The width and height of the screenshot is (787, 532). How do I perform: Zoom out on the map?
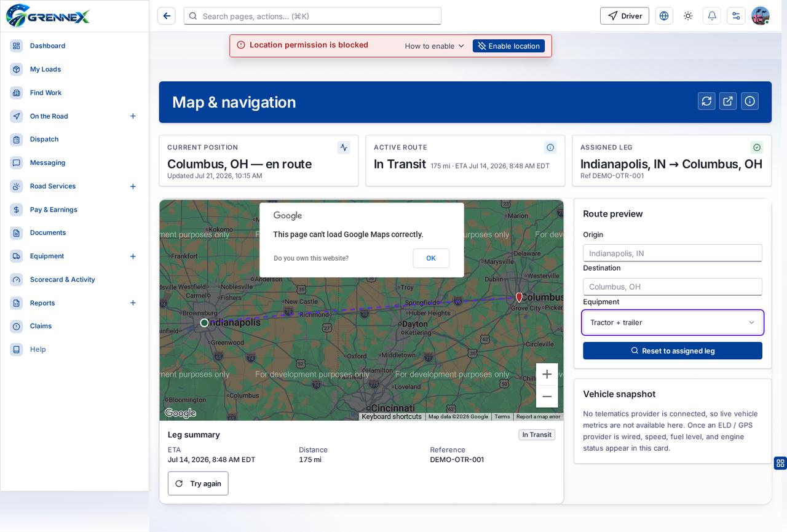point(547,397)
